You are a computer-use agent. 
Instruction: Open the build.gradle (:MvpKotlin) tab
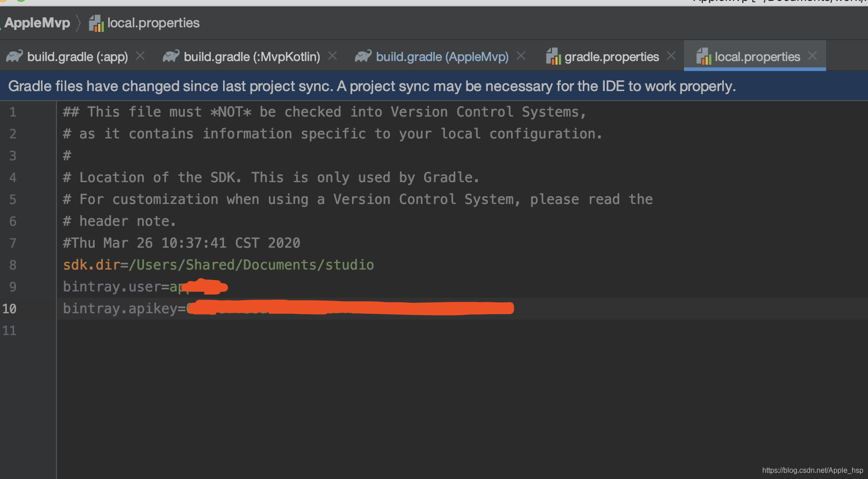point(252,57)
